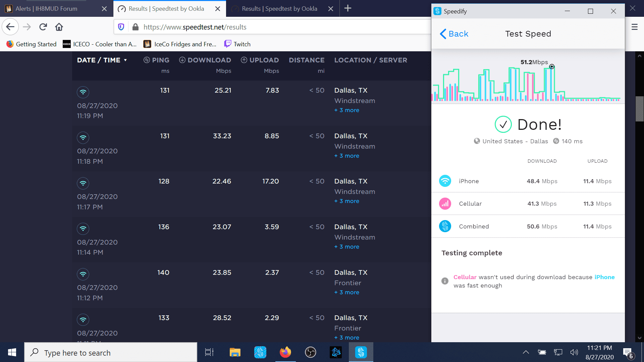Open the Getting Started bookmark
The width and height of the screenshot is (644, 362).
(x=32, y=44)
